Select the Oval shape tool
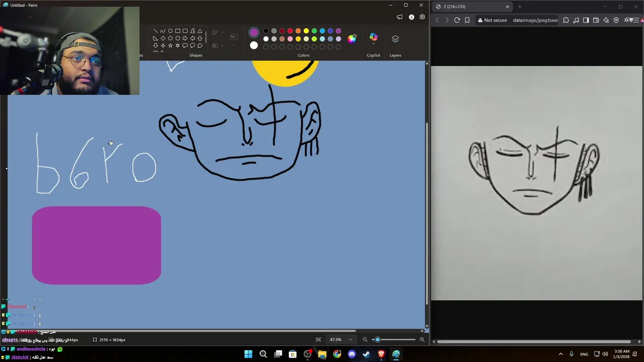 [170, 31]
